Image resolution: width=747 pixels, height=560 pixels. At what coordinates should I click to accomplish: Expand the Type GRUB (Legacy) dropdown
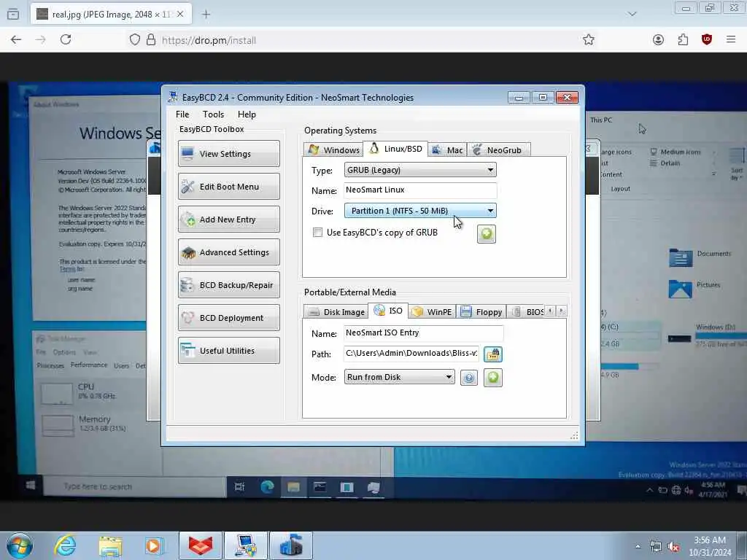tap(420, 170)
